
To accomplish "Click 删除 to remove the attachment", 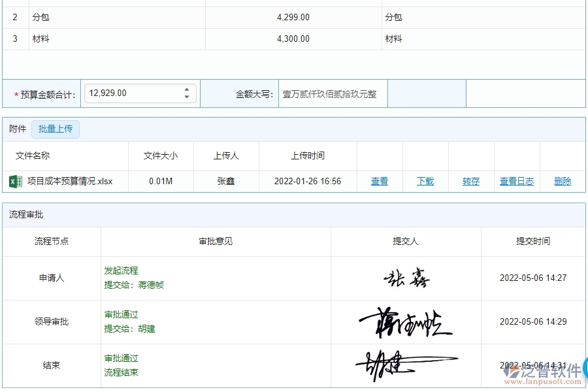I will pyautogui.click(x=562, y=181).
